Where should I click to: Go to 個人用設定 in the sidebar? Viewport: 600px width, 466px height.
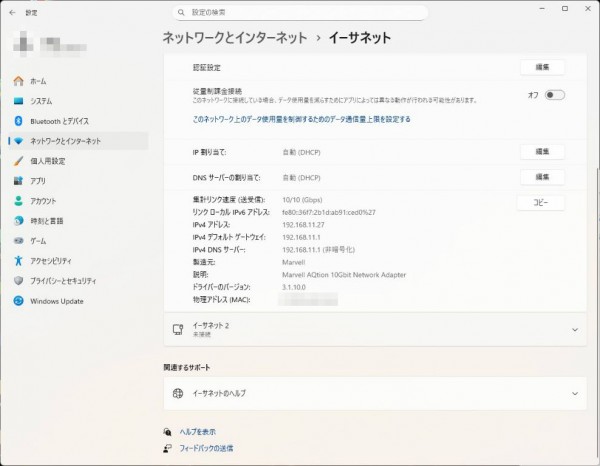click(47, 161)
